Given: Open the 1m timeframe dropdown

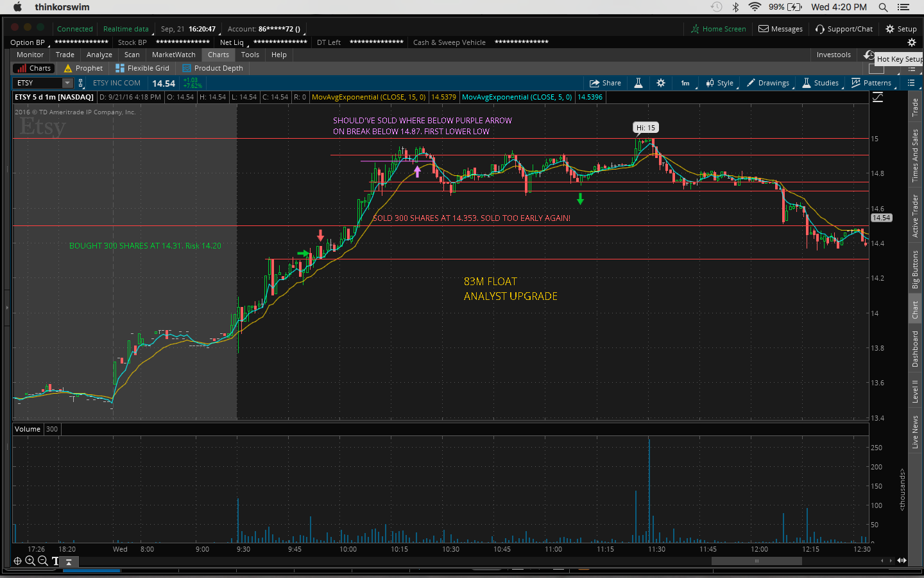Looking at the screenshot, I should click(x=687, y=83).
